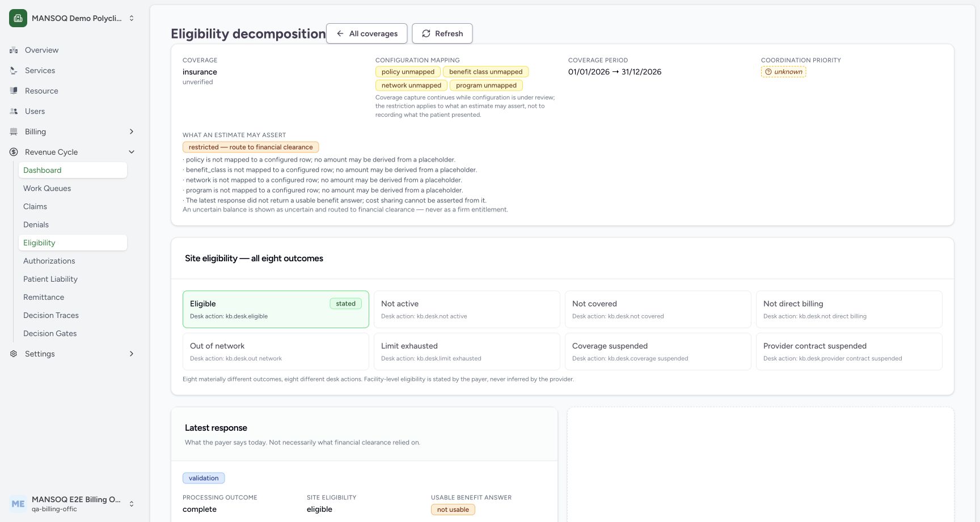
Task: Go to Claims
Action: coord(73,206)
